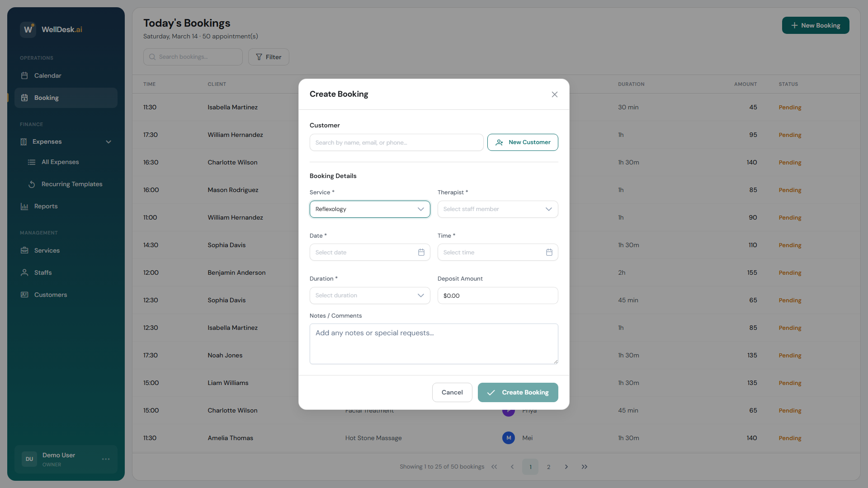
Task: Click the Time field clock picker icon
Action: 549,252
